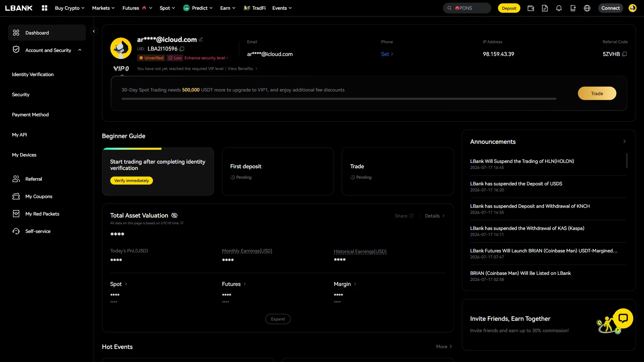Screen dimensions: 644x362
Task: Click the search magnifier icon
Action: [x=449, y=8]
